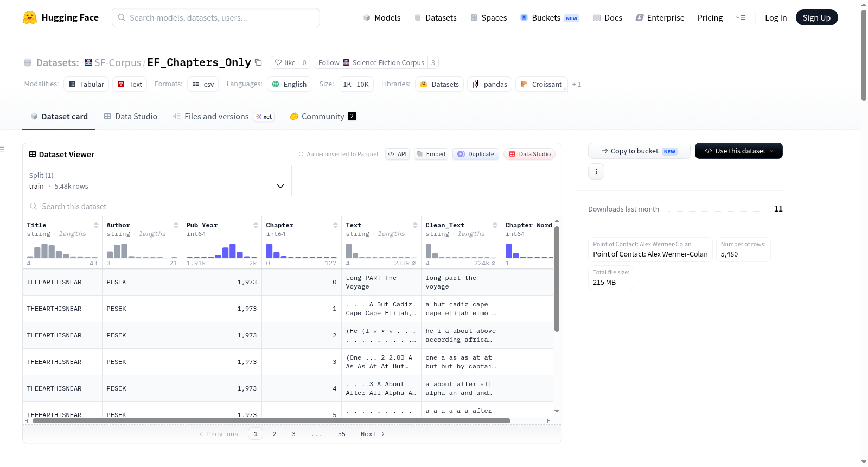Open the Community tab
The image size is (868, 467).
click(323, 117)
